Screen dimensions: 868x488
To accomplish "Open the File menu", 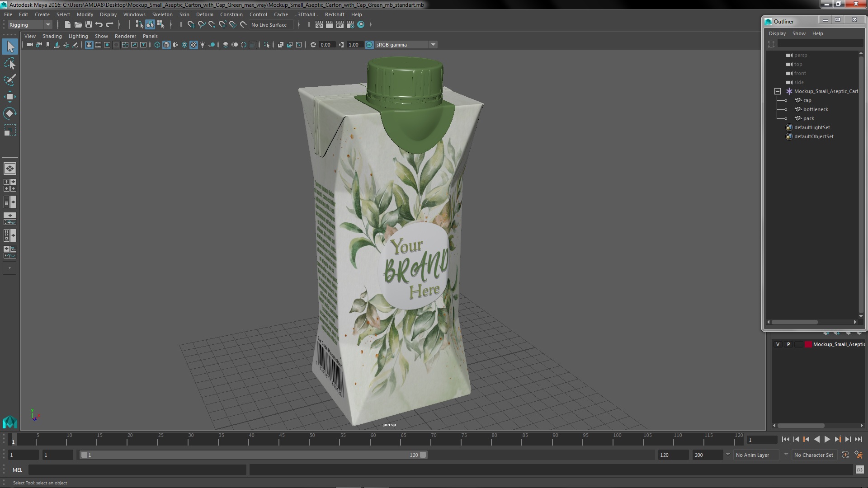I will click(x=8, y=14).
